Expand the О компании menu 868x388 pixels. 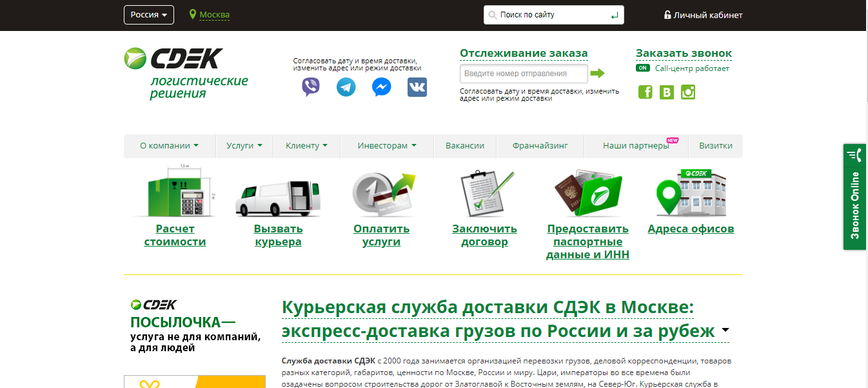pyautogui.click(x=169, y=146)
